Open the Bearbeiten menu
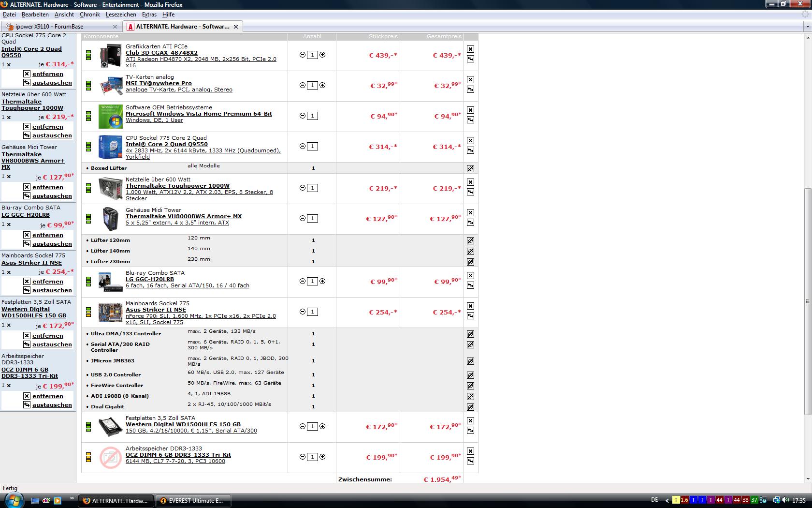The image size is (812, 508). point(35,15)
